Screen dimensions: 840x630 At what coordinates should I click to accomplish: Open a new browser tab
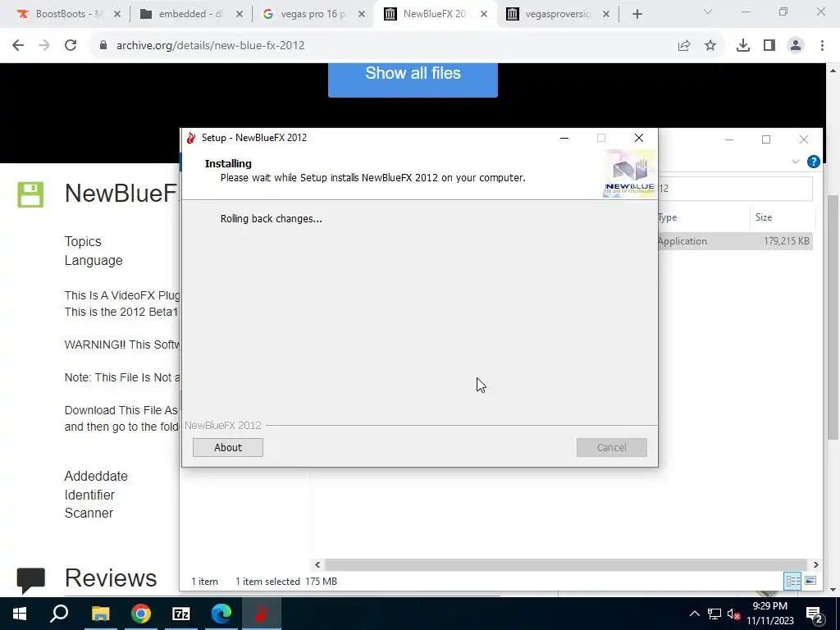tap(637, 15)
